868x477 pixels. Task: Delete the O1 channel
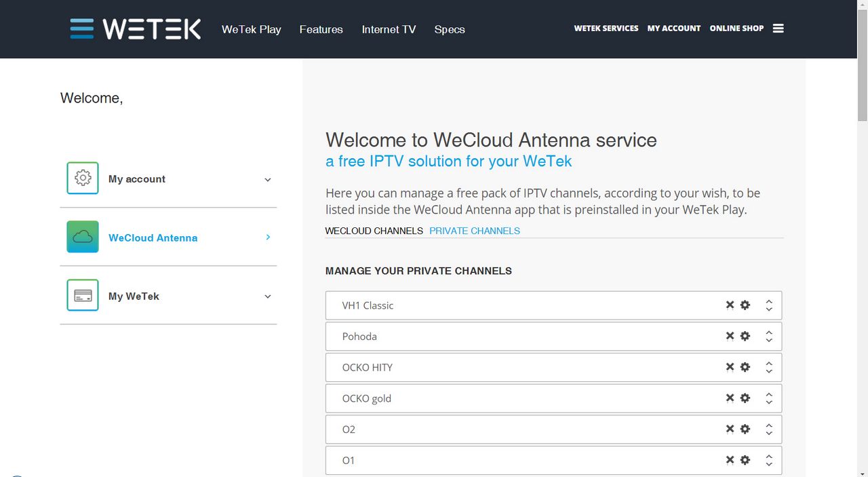tap(730, 460)
